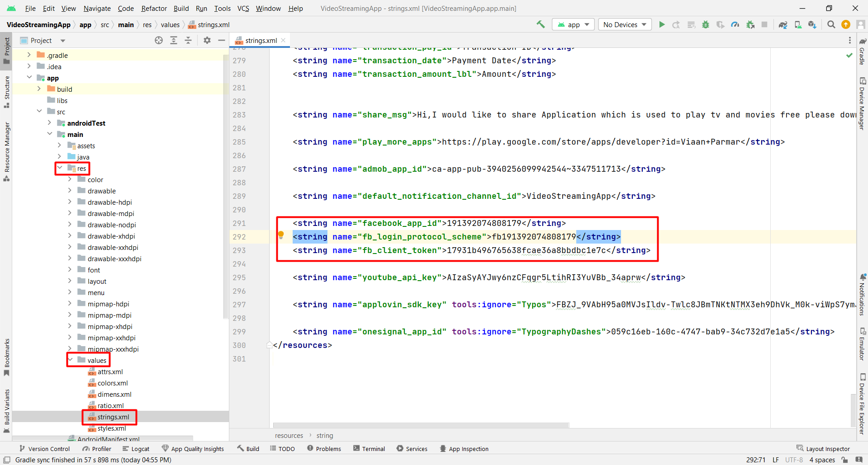Click the 4 spaces indent status indicator

click(x=822, y=460)
